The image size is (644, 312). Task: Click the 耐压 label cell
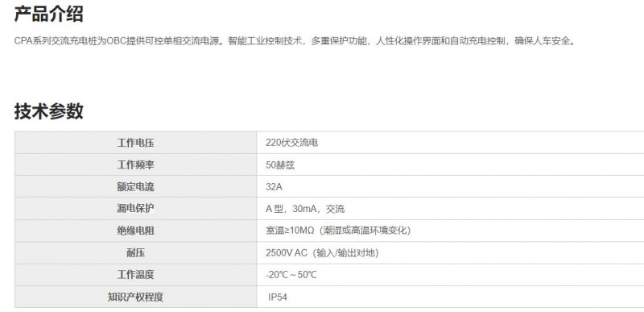coord(135,253)
